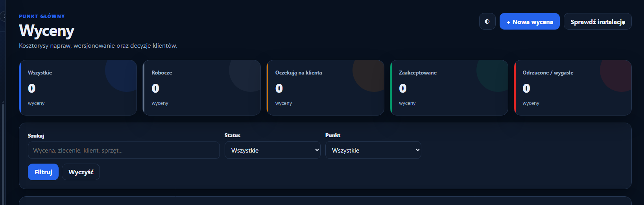The image size is (644, 205).
Task: Click the left sidebar scrollbar
Action: [3, 153]
